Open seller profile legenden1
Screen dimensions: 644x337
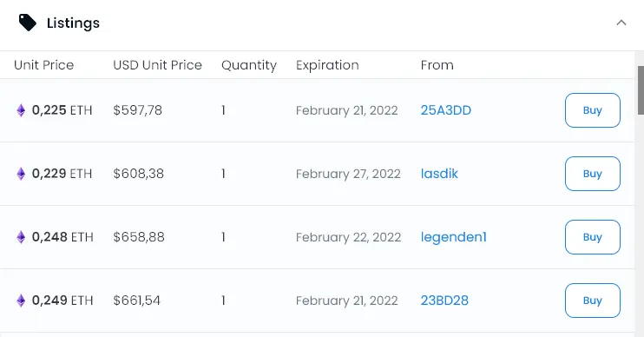coord(453,237)
